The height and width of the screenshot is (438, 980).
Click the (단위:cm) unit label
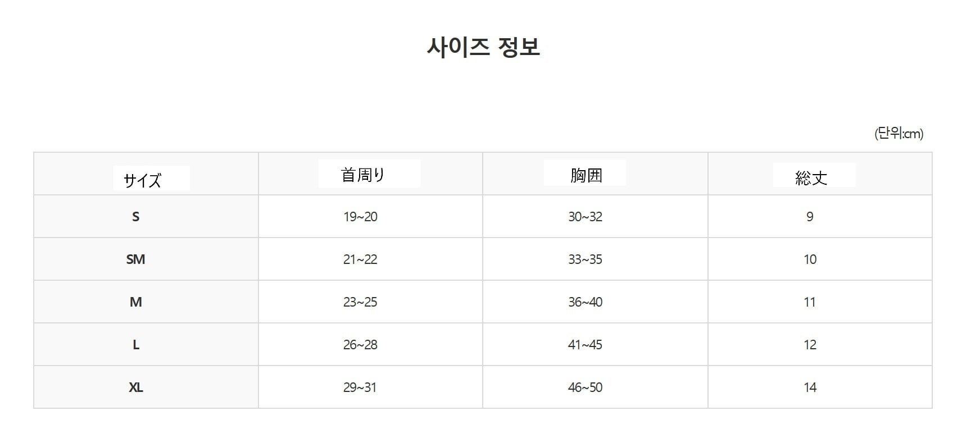pos(899,134)
